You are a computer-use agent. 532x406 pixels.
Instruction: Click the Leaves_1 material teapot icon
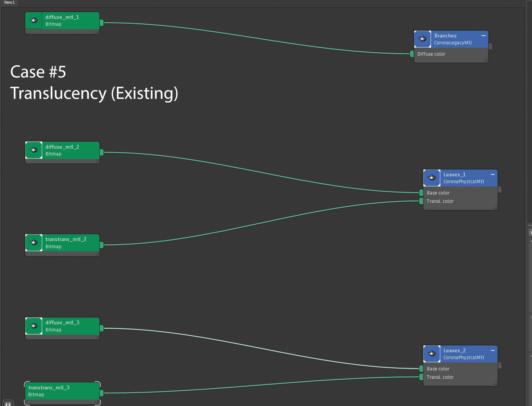pyautogui.click(x=432, y=178)
